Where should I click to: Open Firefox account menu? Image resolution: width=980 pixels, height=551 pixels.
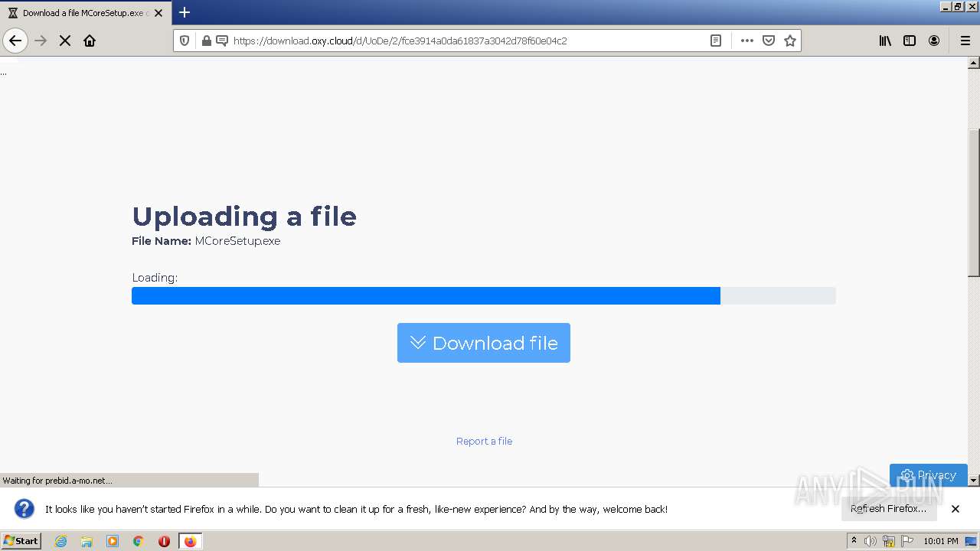coord(934,41)
